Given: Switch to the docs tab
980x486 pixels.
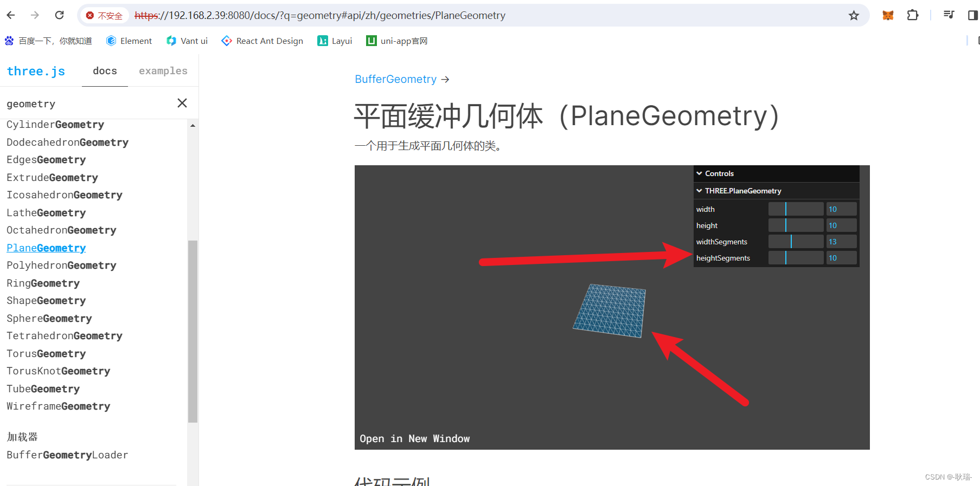Looking at the screenshot, I should coord(105,71).
